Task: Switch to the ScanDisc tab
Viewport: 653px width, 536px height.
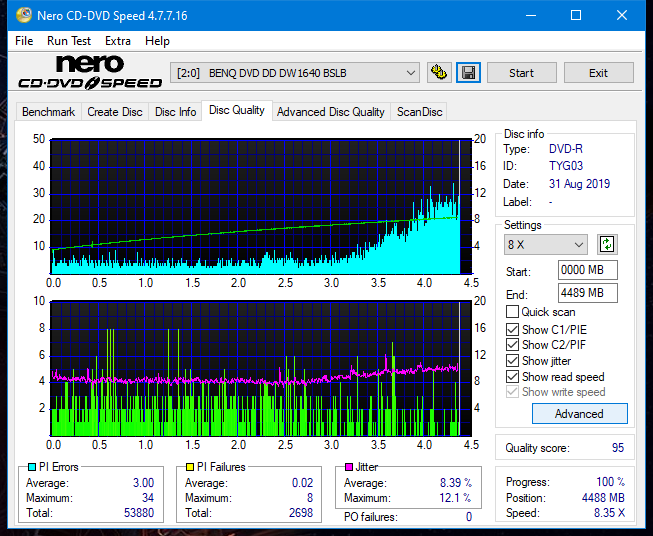Action: click(x=419, y=112)
